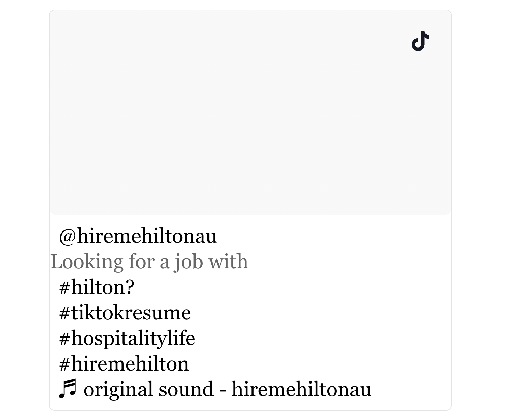Follow the #tiktokresume hashtag link
The width and height of the screenshot is (505, 420).
point(125,313)
